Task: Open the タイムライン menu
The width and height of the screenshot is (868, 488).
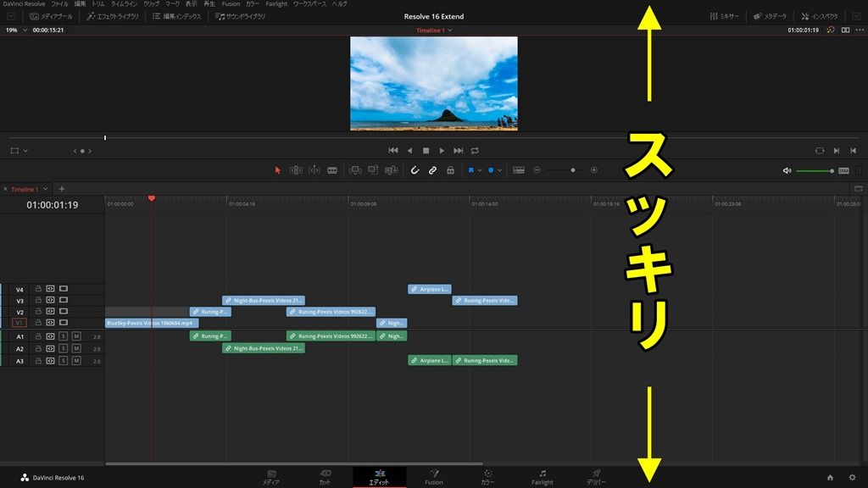Action: [124, 4]
